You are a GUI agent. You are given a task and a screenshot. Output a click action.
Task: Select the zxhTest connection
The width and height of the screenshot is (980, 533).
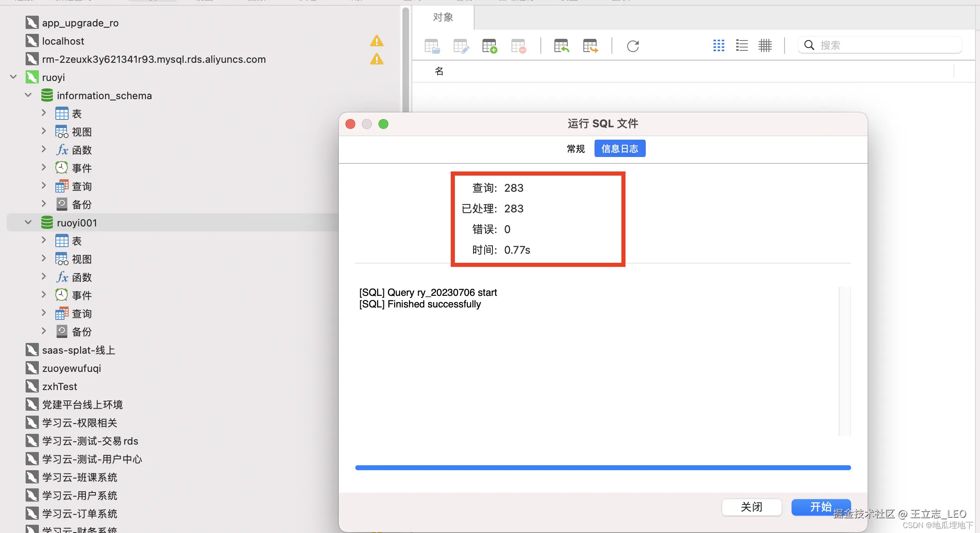(59, 386)
